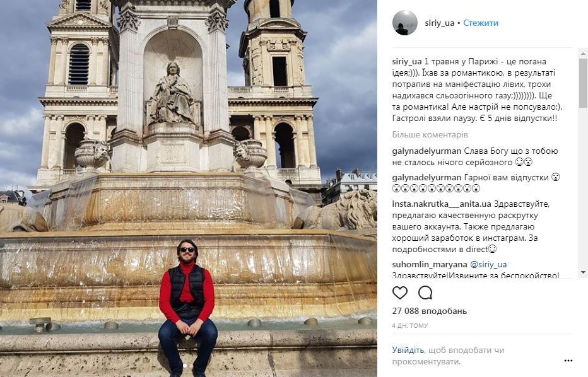Expand more comments via Більше коментарів
This screenshot has width=588, height=377.
(x=430, y=134)
